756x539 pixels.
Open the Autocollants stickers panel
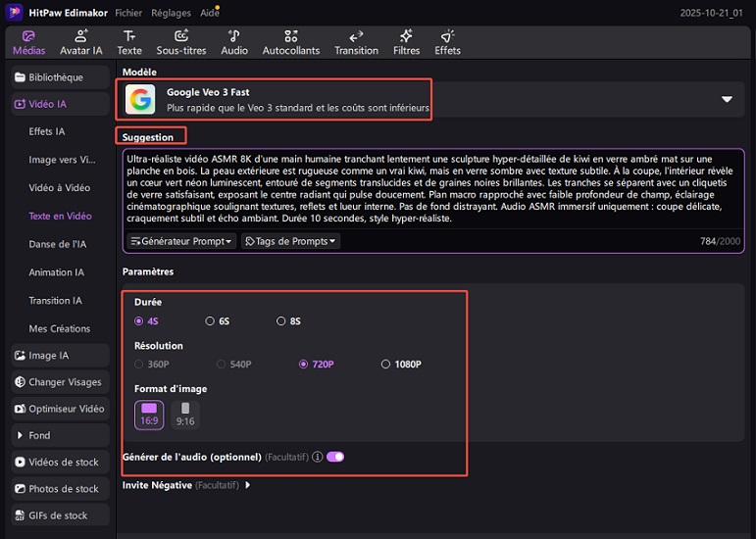(291, 42)
